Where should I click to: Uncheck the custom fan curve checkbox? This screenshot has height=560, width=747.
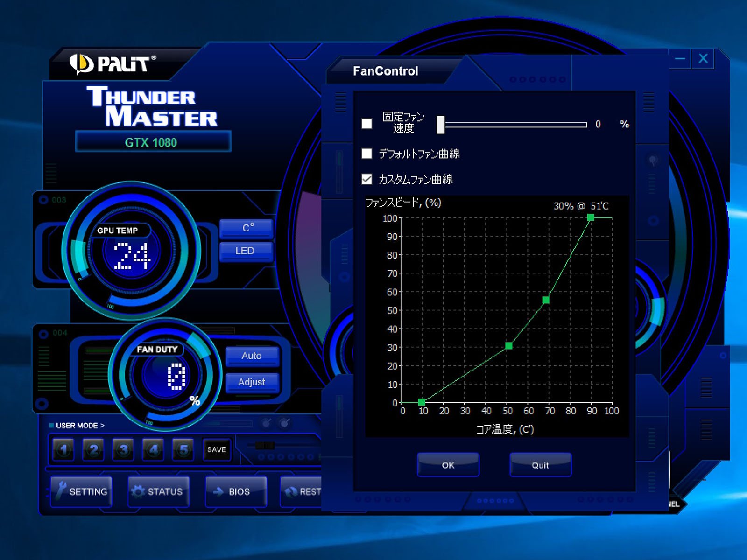(366, 179)
